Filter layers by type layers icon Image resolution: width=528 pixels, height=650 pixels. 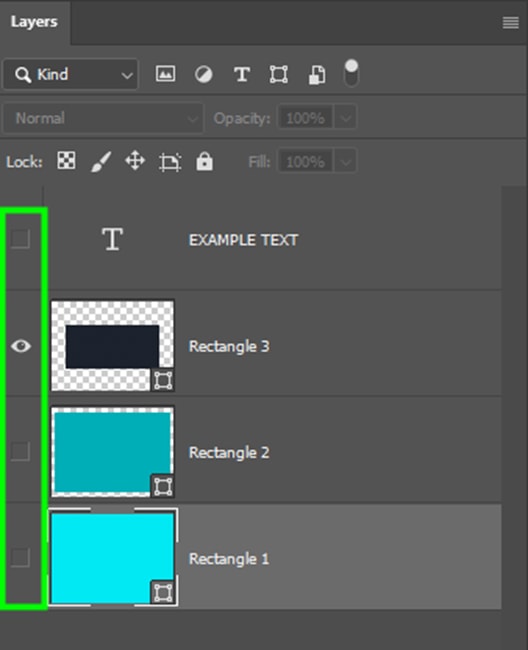click(x=242, y=75)
